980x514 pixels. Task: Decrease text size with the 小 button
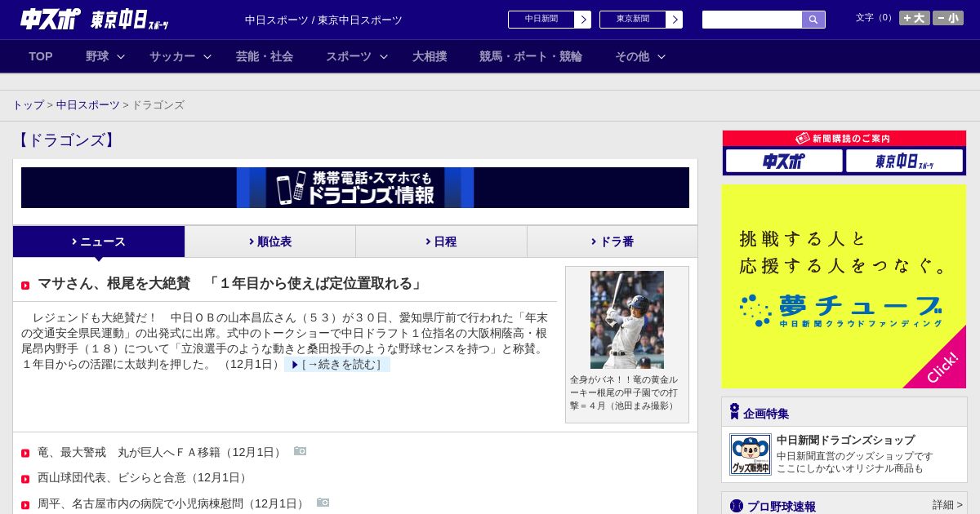click(x=948, y=18)
